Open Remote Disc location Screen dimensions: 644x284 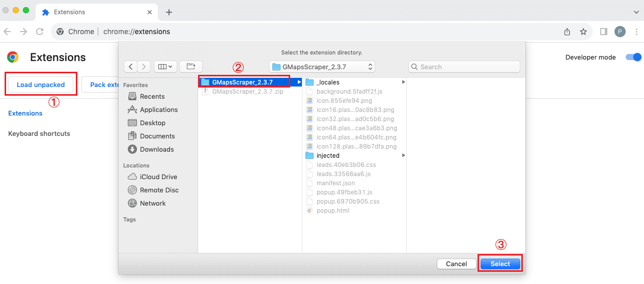click(158, 190)
